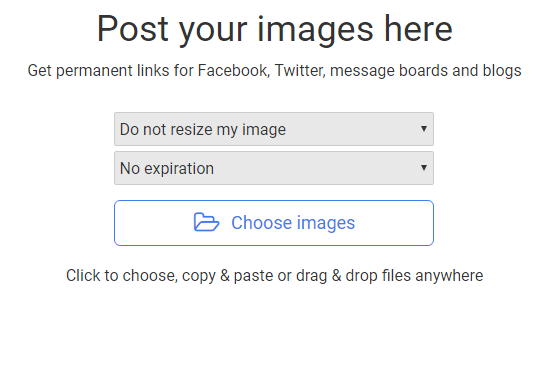Click 'Get permanent links' phrase
The width and height of the screenshot is (547, 366).
(x=98, y=71)
